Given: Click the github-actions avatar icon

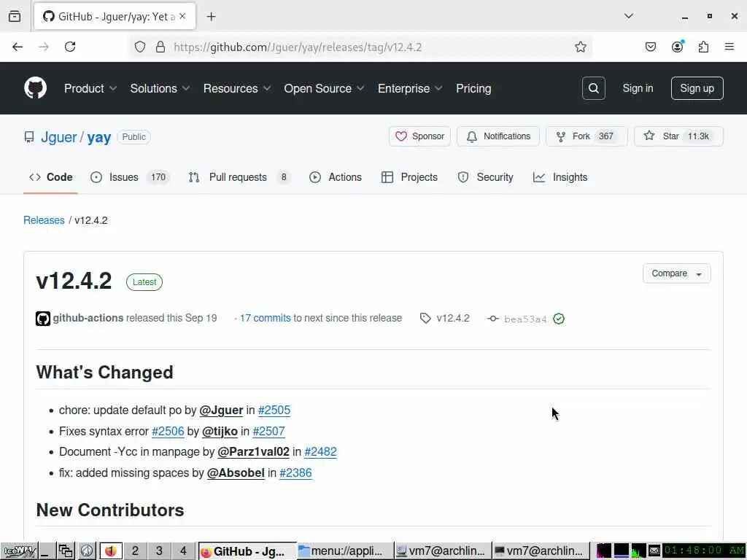Looking at the screenshot, I should click(x=43, y=319).
